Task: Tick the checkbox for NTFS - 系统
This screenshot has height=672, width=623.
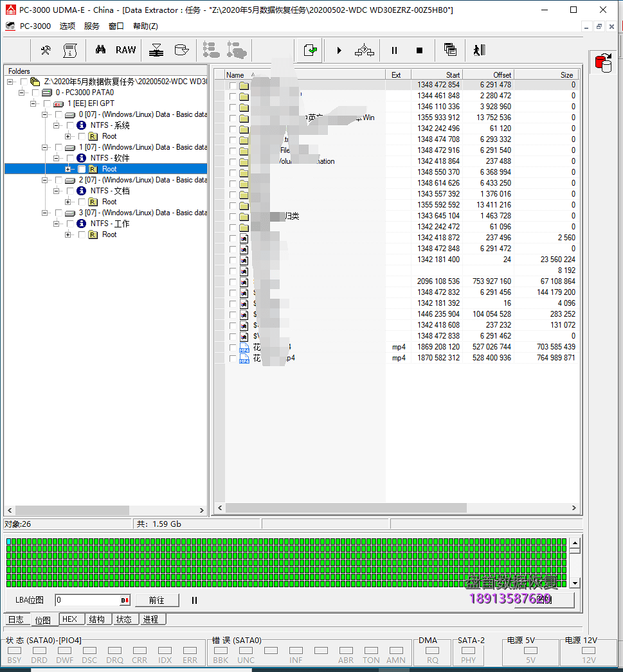Action: (70, 125)
